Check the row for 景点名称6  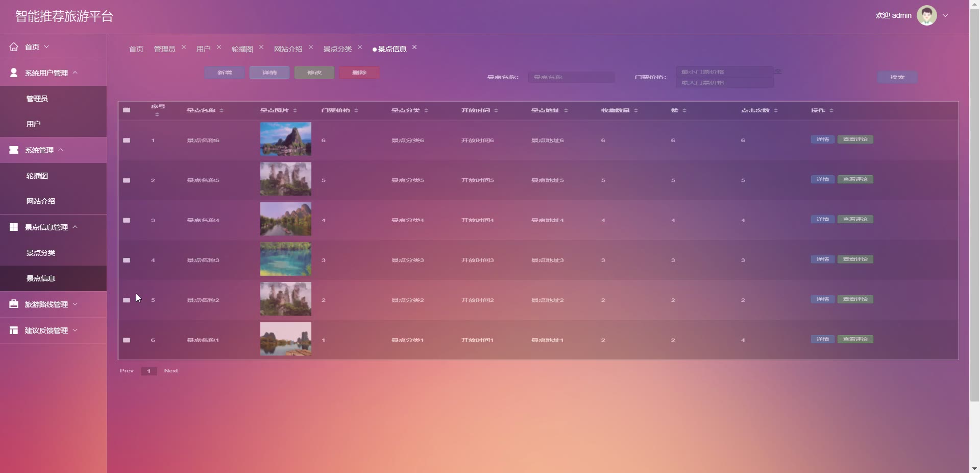pos(127,140)
